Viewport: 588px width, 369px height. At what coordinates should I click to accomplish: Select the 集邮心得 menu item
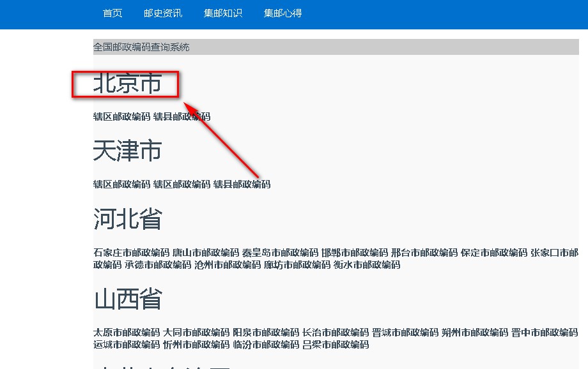tap(282, 13)
